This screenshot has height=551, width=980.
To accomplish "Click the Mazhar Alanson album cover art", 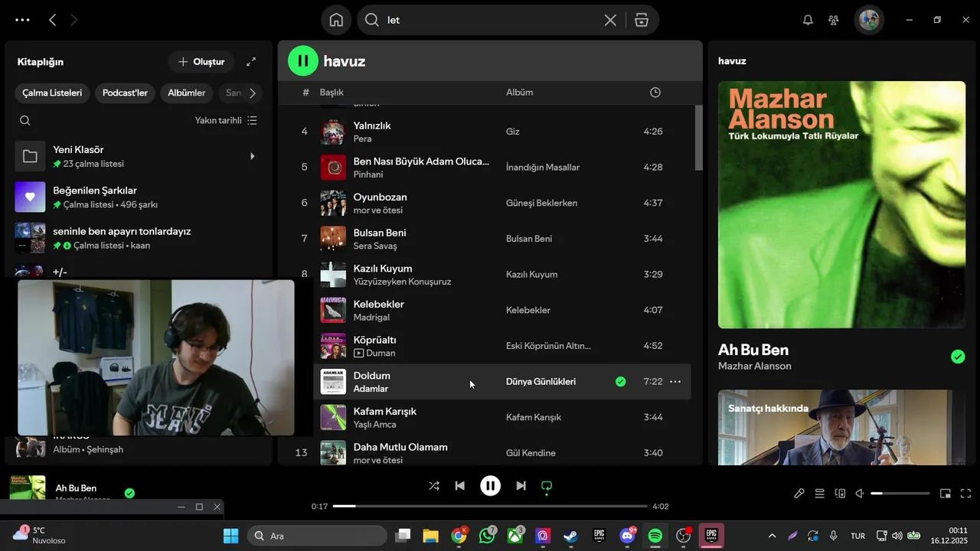I will click(x=841, y=204).
